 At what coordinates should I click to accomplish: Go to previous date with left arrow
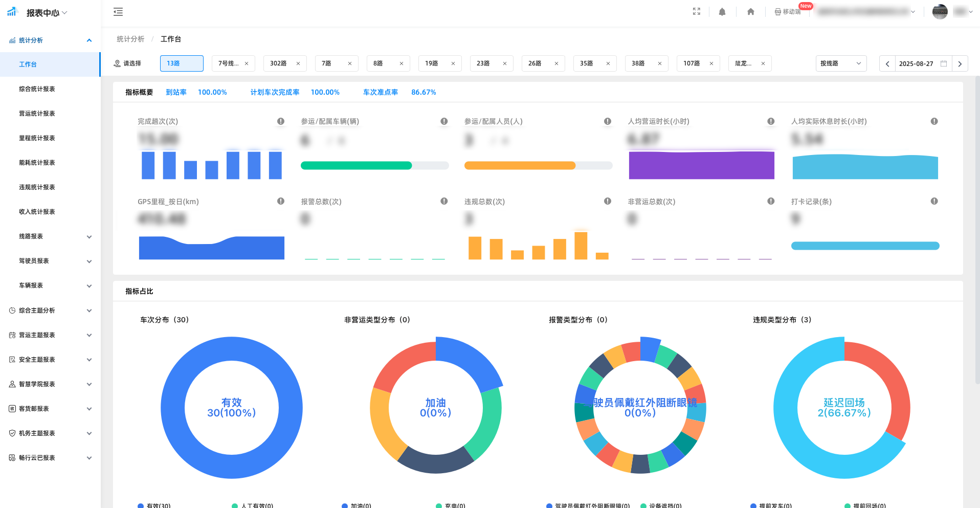(887, 63)
